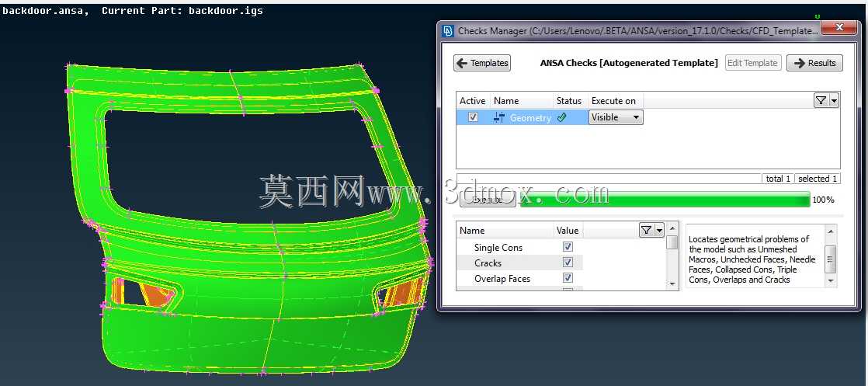868x386 pixels.
Task: Open the parameters filter icon
Action: pos(646,230)
